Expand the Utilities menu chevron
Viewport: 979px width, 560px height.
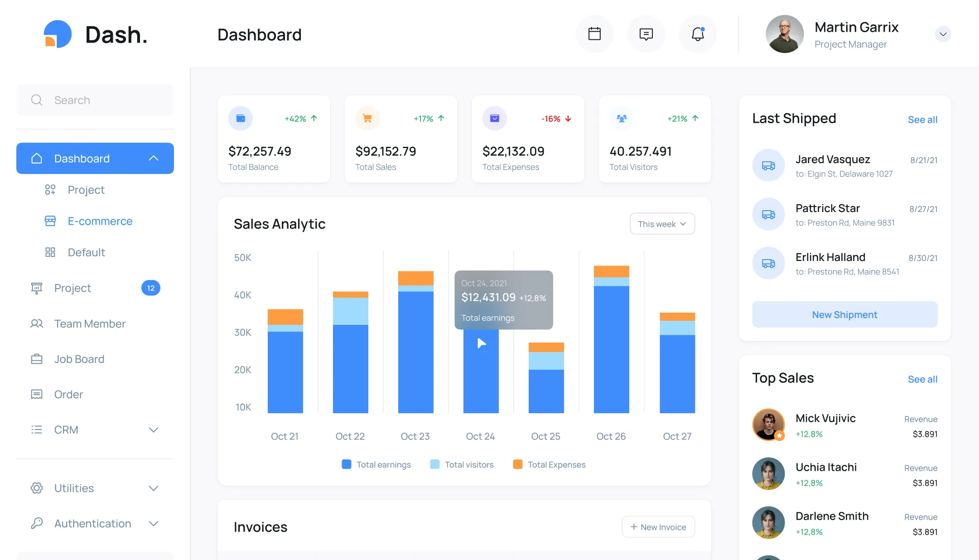coord(154,488)
